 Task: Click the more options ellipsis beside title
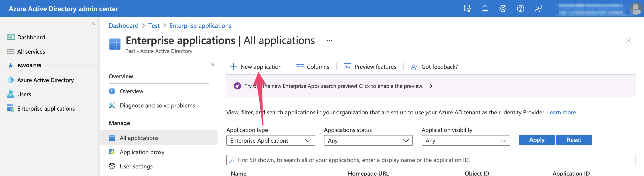coord(329,41)
